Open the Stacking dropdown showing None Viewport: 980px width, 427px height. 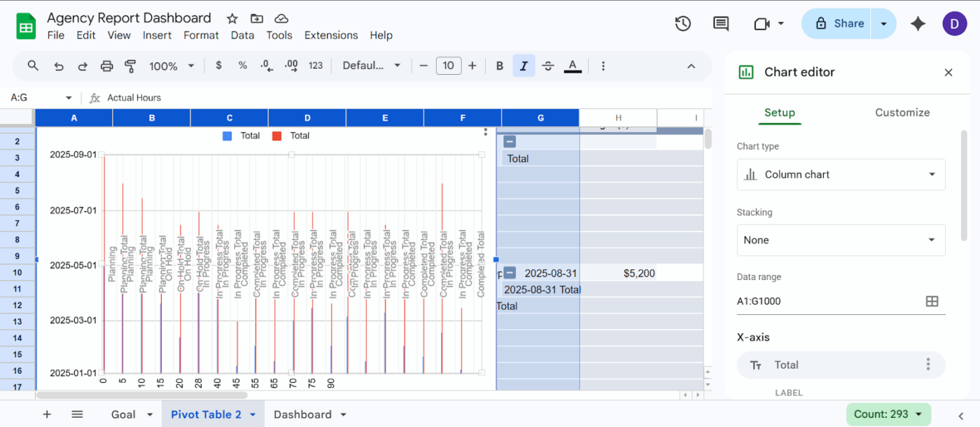pos(840,240)
